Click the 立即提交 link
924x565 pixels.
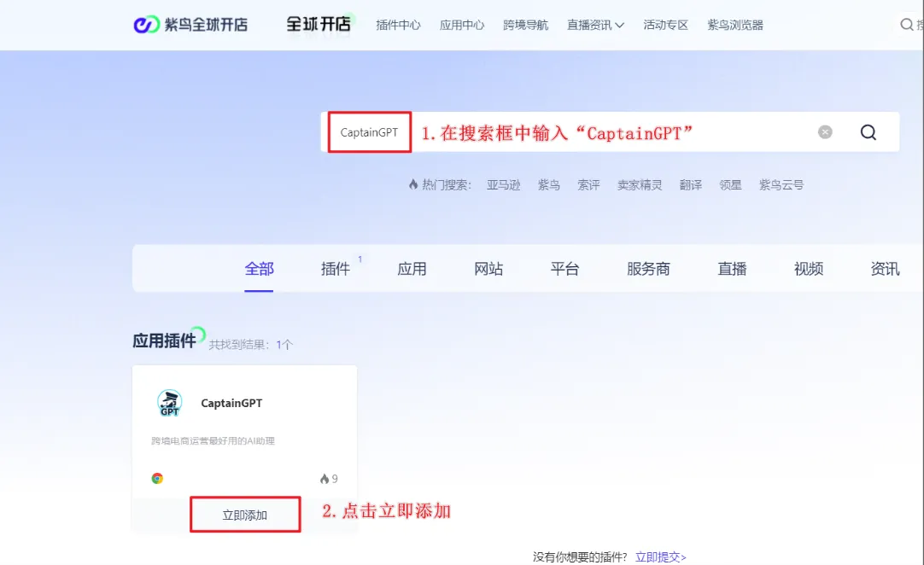tap(661, 556)
